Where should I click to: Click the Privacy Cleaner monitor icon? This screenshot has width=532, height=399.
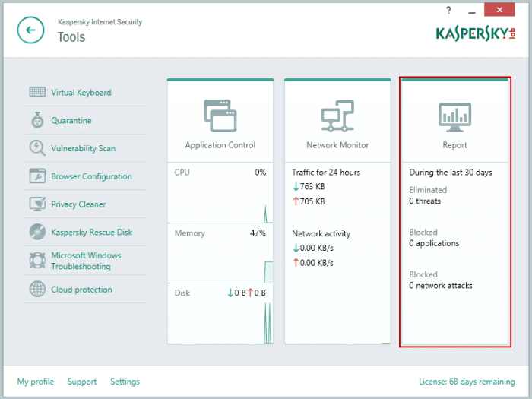pyautogui.click(x=37, y=204)
